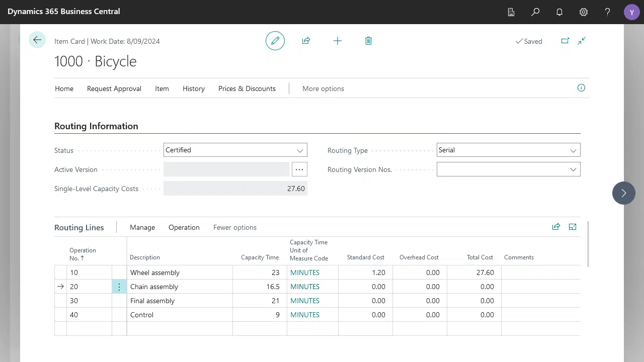Open Prices & Discounts menu

pos(247,88)
